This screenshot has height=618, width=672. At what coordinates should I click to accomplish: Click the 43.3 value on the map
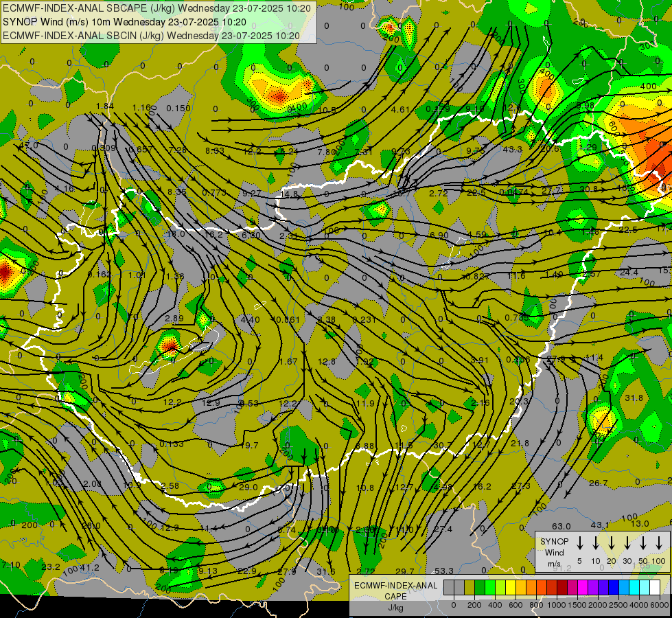pyautogui.click(x=512, y=149)
